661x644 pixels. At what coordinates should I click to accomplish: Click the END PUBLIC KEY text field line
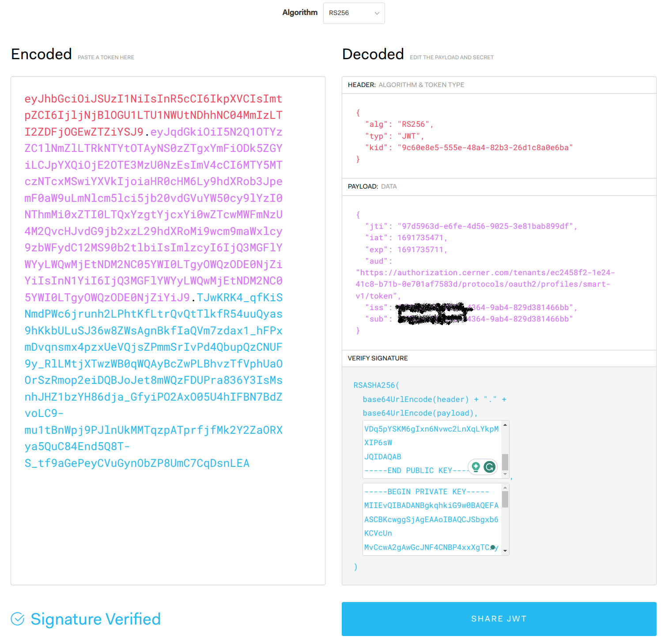[x=416, y=470]
